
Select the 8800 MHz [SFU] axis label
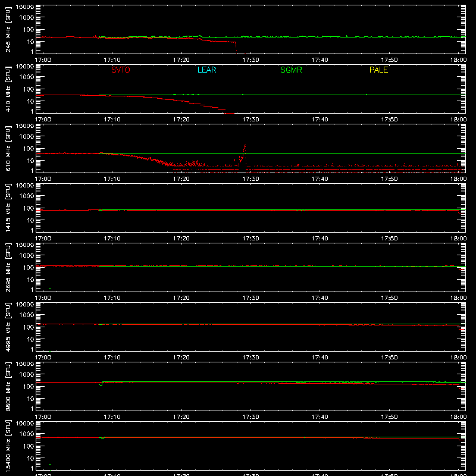pos(8,386)
